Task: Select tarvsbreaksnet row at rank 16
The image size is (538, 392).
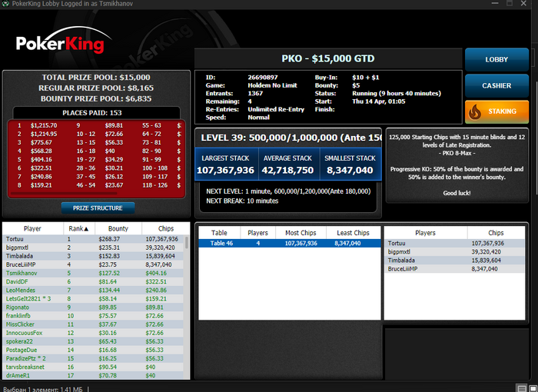Action: pos(94,367)
